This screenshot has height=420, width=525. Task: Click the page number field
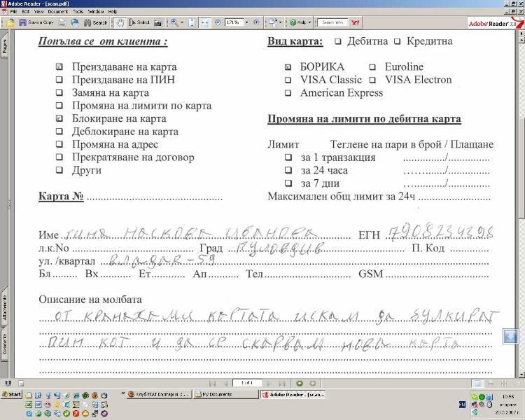click(246, 384)
